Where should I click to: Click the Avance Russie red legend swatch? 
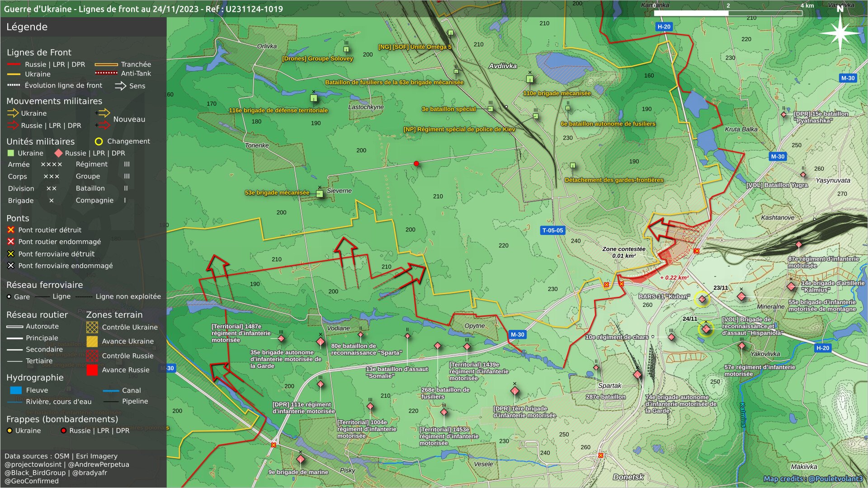tap(92, 370)
